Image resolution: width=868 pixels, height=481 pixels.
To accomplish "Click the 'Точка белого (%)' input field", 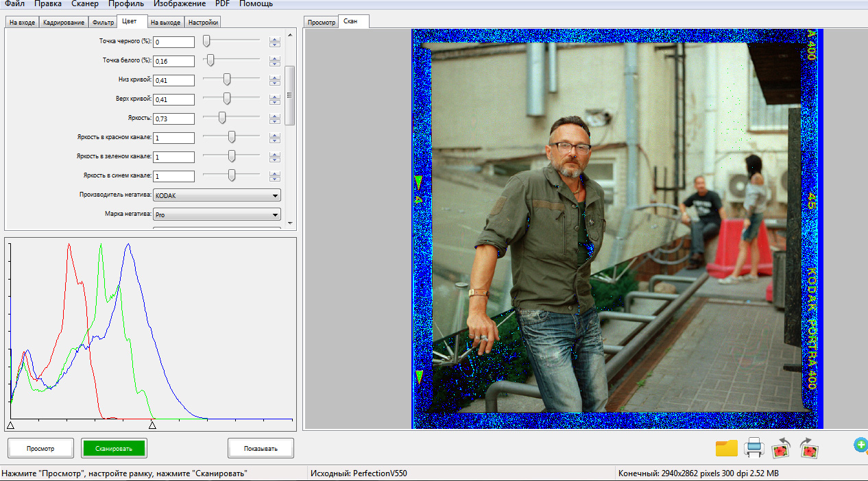I will pos(173,61).
